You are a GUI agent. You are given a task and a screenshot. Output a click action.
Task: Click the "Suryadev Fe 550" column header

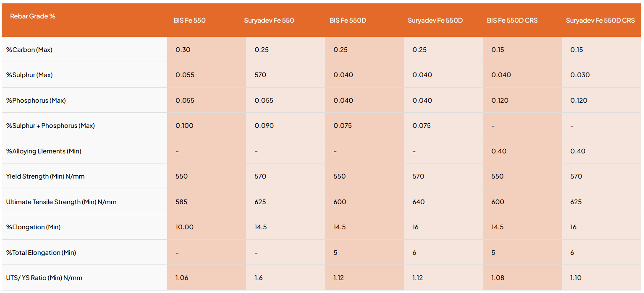click(269, 21)
